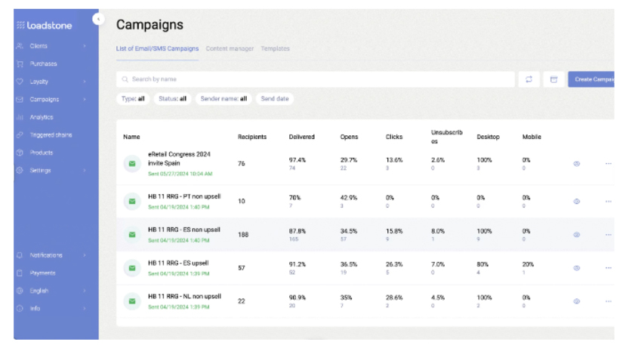Click the email icon for HB 11 RRG - ES upsell
Image resolution: width=632 pixels, height=364 pixels.
click(x=132, y=268)
